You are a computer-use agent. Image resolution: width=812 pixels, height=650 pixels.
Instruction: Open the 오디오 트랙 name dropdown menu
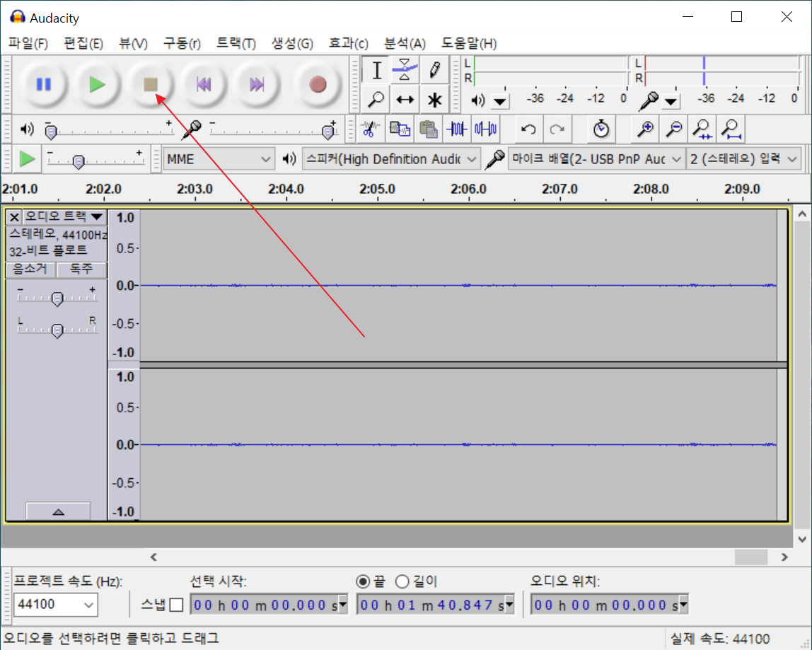pos(64,216)
